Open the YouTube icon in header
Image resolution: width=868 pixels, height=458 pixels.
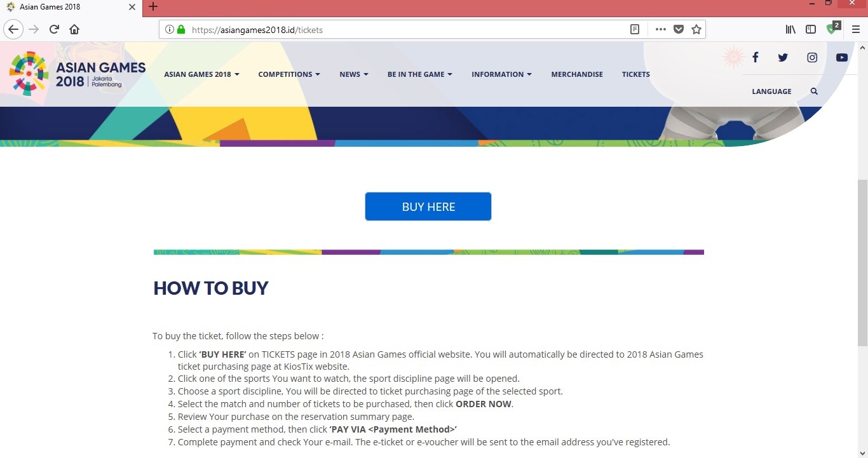(x=842, y=58)
